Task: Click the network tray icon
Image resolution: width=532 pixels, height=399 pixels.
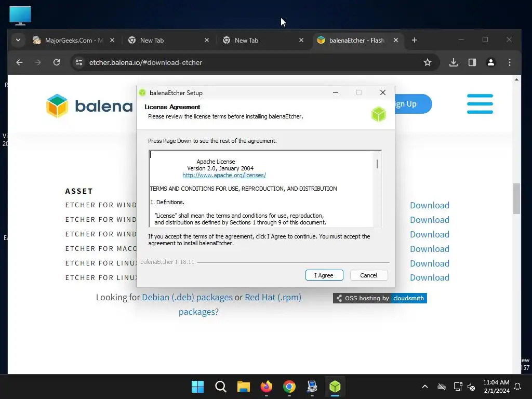Action: pos(458,387)
